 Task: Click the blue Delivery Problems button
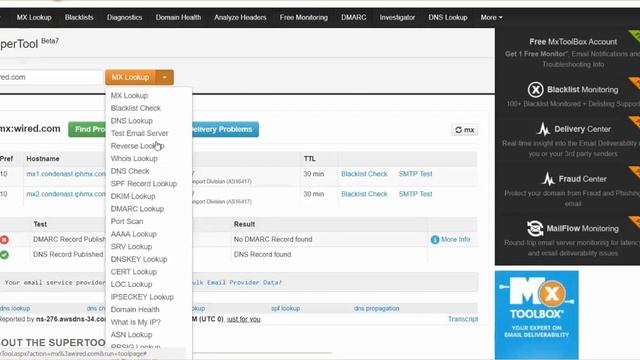point(224,129)
